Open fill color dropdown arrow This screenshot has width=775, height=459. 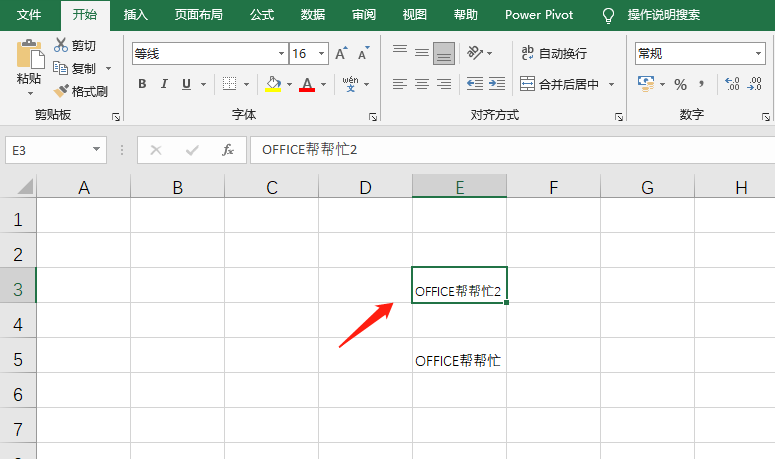tap(289, 84)
